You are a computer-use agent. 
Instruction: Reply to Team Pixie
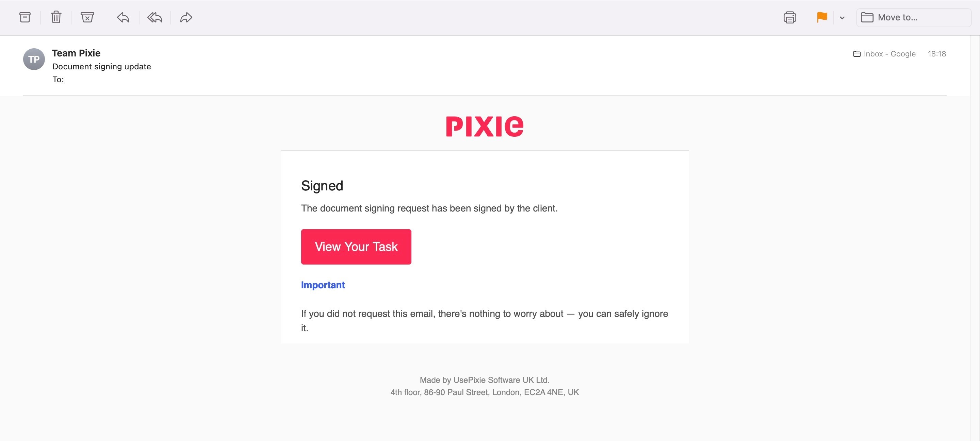click(123, 17)
